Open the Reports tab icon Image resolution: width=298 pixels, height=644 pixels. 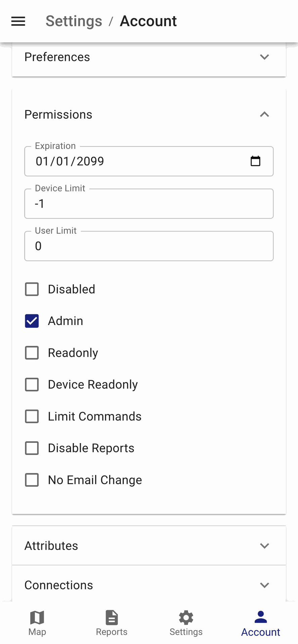(x=112, y=618)
